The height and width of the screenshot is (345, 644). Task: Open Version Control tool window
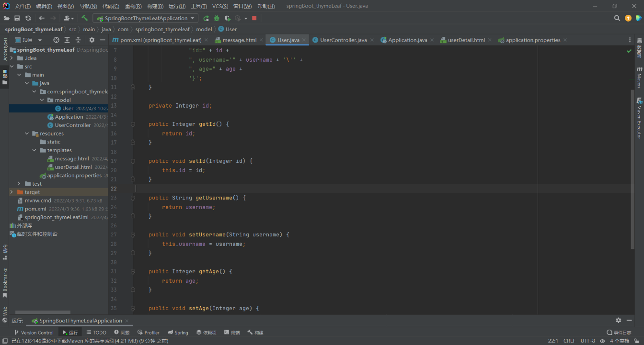click(34, 333)
